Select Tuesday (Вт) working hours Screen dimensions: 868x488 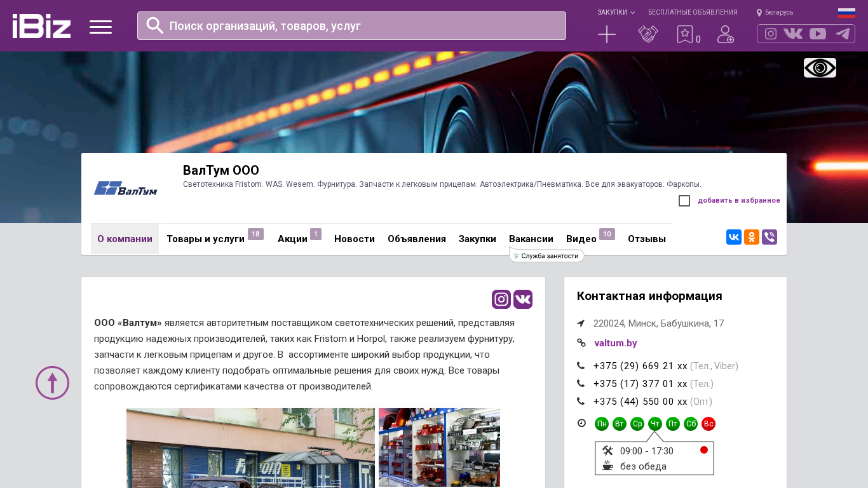pos(620,424)
